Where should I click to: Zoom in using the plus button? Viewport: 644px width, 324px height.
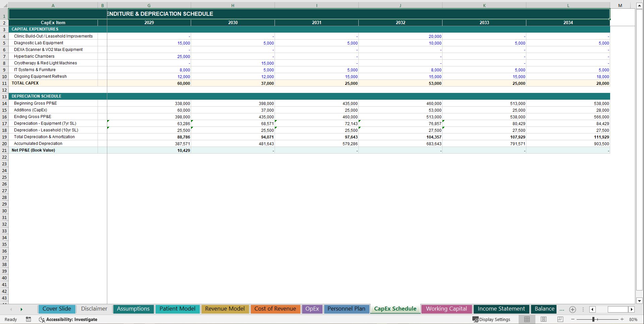(622, 319)
